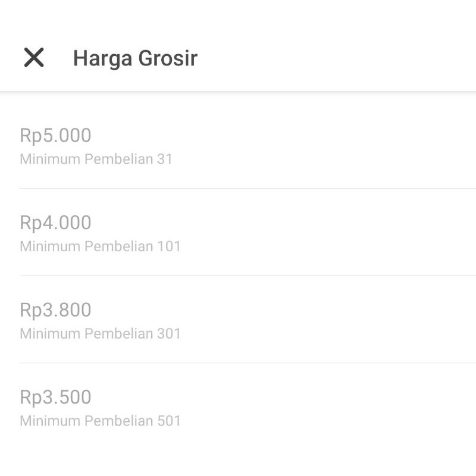Viewport: 476px width, 476px height.
Task: Select the Rp4.000 wholesale price
Action: 55,223
